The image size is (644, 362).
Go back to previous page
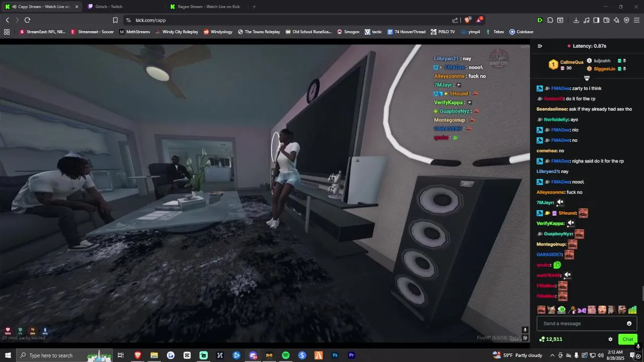tap(7, 20)
